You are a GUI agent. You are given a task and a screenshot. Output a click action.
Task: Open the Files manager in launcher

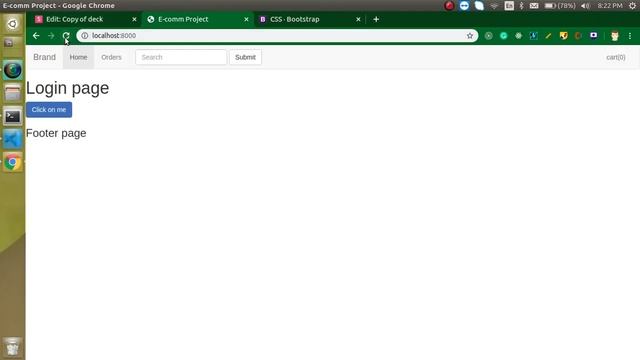point(13,93)
